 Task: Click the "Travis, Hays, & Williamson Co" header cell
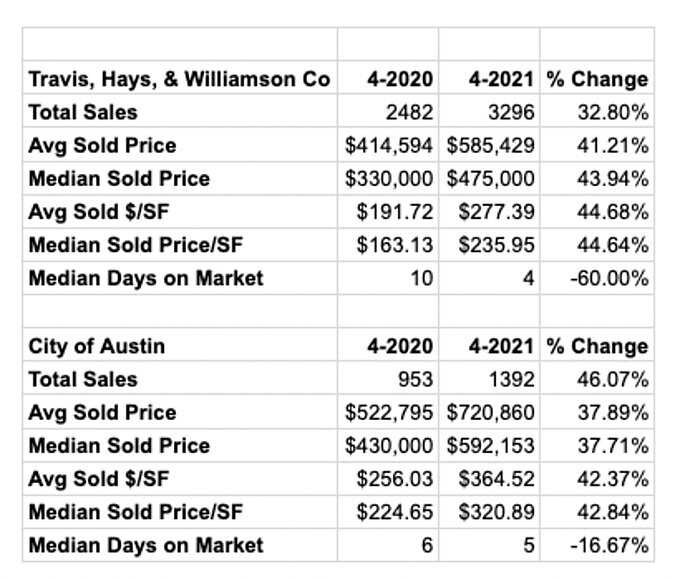179,79
